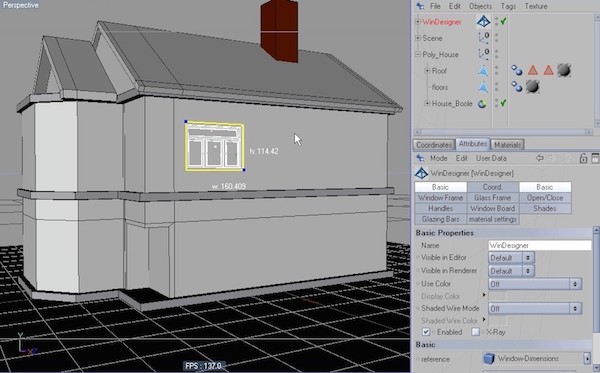Click the reference field arrow button
600x373 pixels.
587,358
